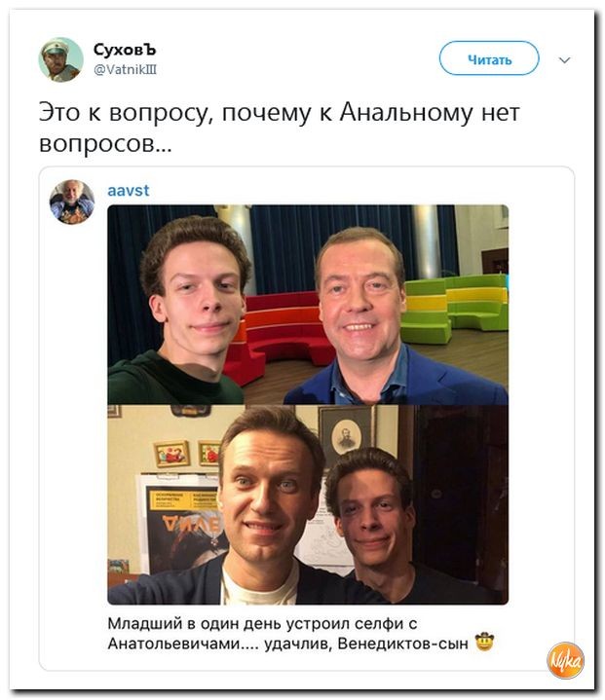Viewport: 605px width, 700px height.
Task: Expand the tweet options chevron menu
Action: point(565,59)
